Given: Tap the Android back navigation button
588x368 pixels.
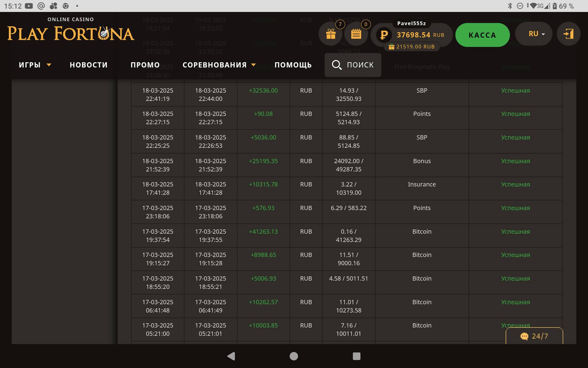Looking at the screenshot, I should 231,356.
